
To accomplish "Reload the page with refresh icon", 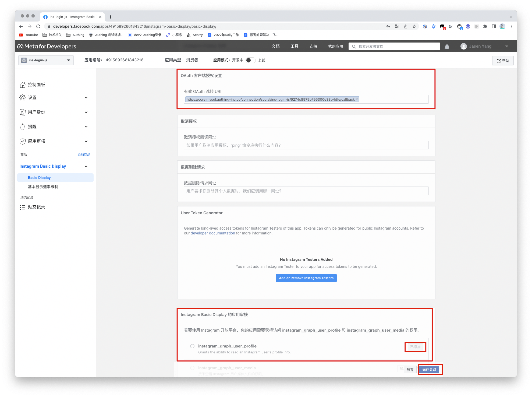I will 38,26.
